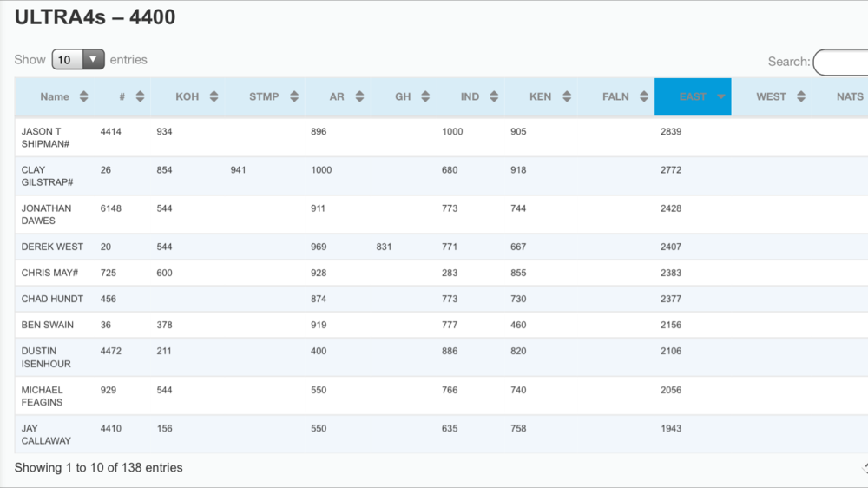Viewport: 868px width, 488px height.
Task: Click the NATS column header
Action: coord(849,97)
